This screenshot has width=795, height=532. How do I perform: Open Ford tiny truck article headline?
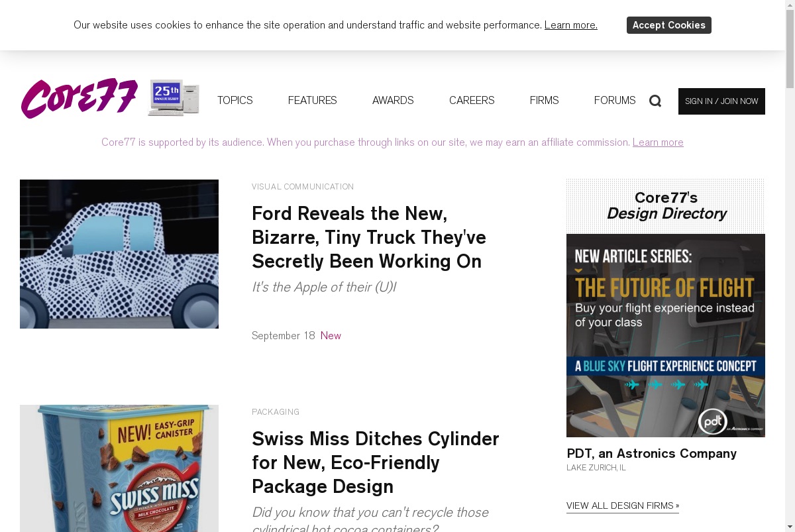point(369,237)
